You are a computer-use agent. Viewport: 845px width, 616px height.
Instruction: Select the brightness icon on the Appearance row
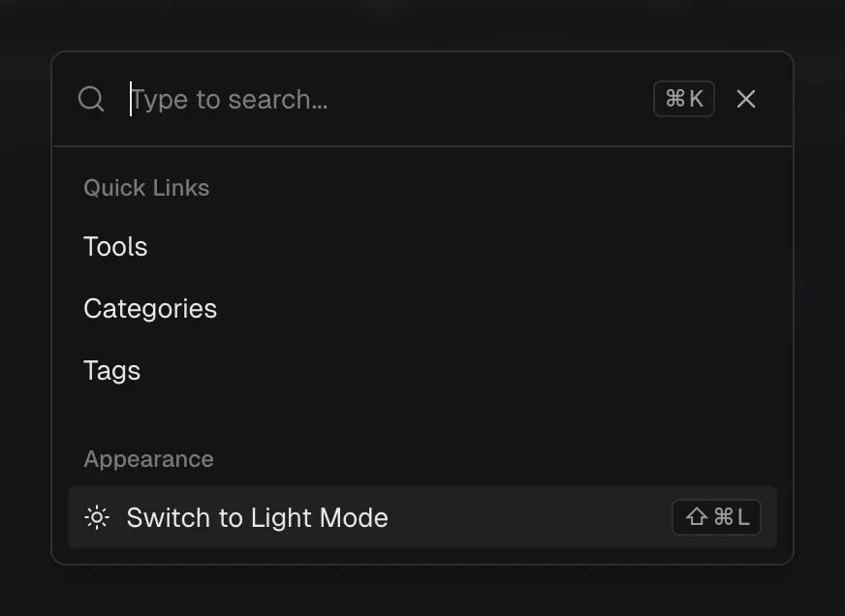[x=96, y=518]
